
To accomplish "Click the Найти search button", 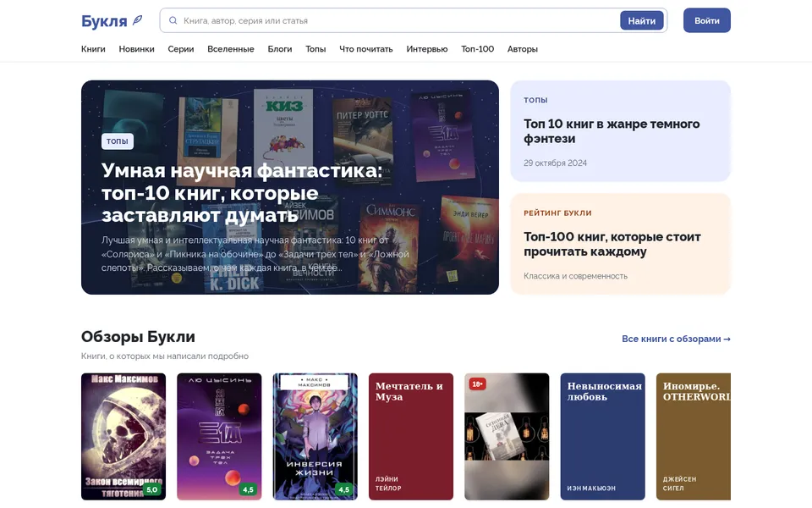I will coord(642,20).
